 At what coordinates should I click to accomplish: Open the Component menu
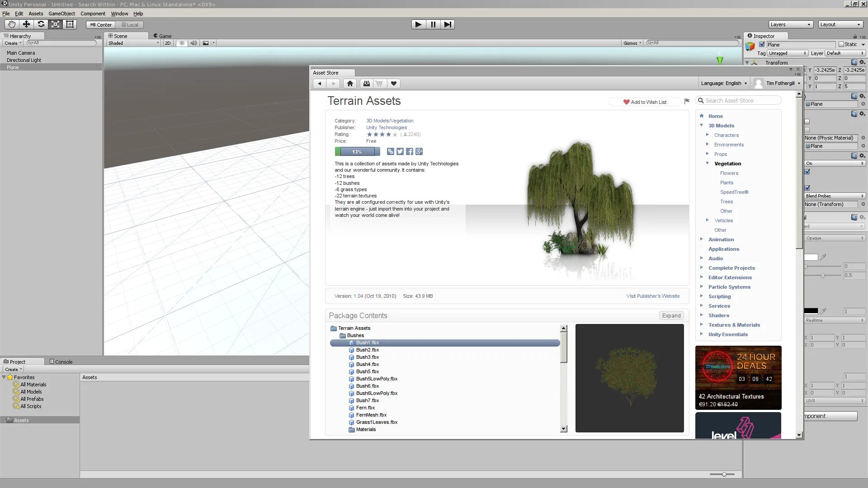tap(93, 14)
